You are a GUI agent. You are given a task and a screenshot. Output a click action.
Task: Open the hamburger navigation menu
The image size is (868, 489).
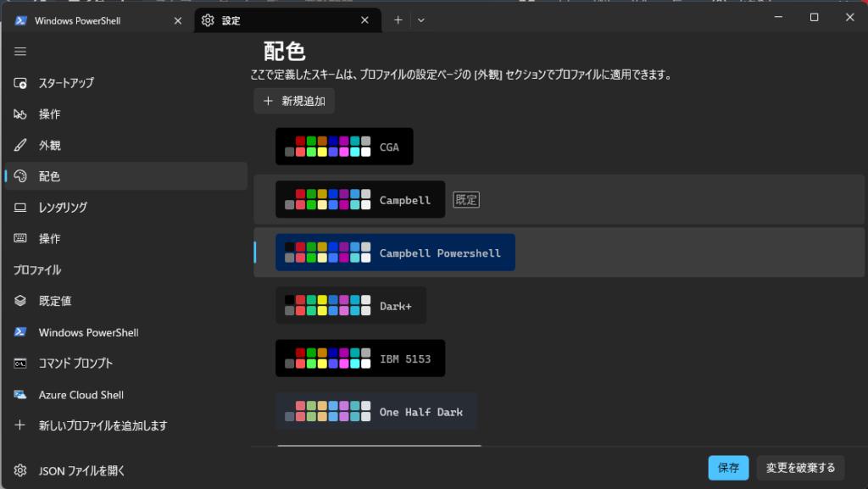click(x=20, y=52)
